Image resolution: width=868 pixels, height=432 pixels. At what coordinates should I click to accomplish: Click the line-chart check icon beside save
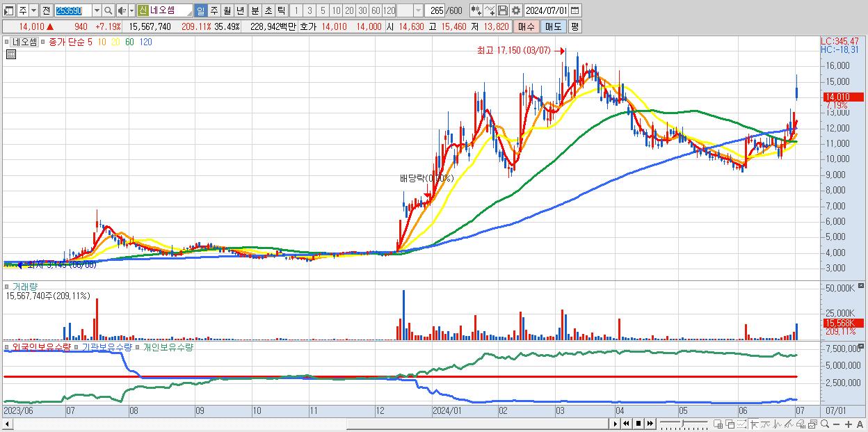(489, 10)
